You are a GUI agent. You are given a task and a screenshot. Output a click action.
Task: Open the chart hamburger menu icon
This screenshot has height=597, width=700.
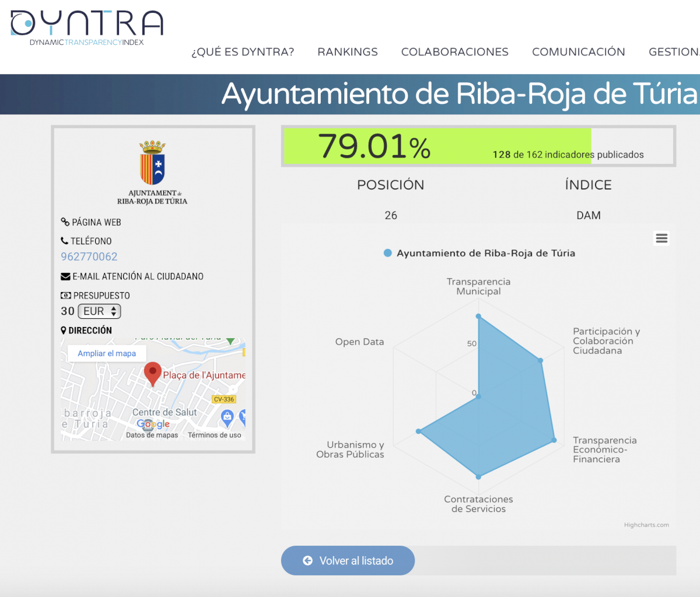661,238
